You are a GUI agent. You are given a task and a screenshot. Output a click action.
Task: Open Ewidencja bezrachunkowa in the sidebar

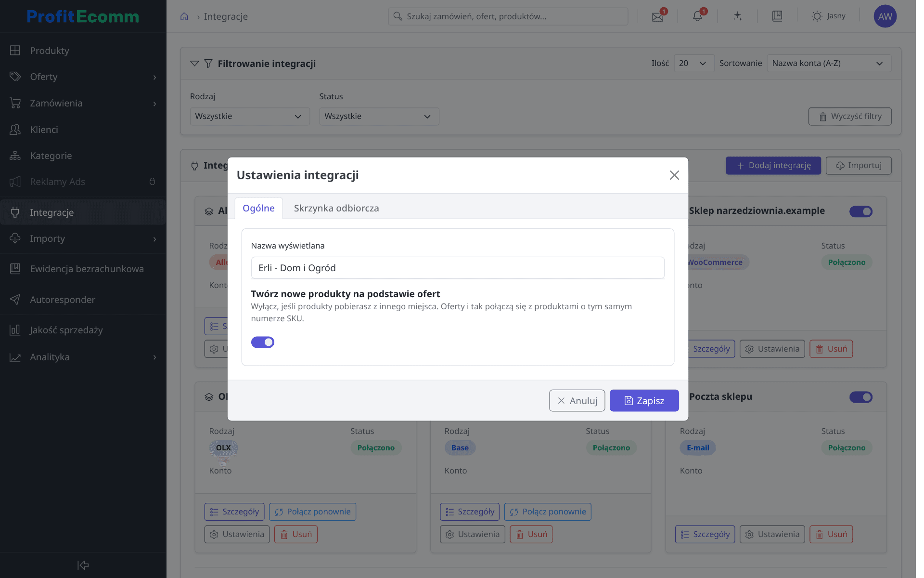click(x=83, y=269)
